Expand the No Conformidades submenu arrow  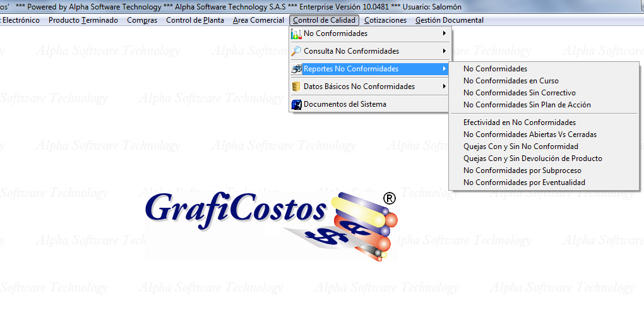tap(444, 33)
